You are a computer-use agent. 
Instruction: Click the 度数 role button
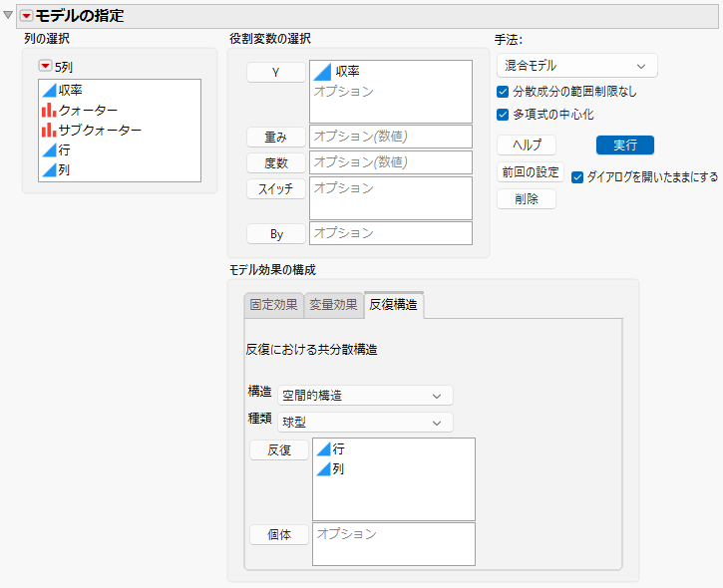tap(275, 162)
